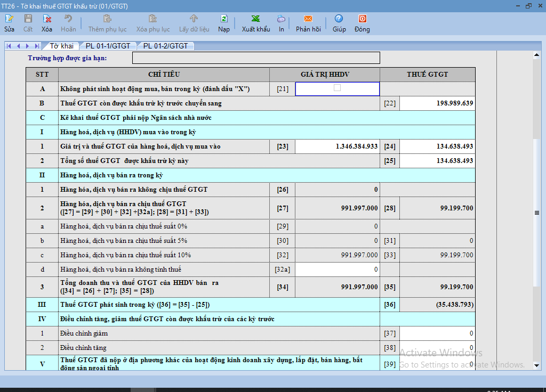
Task: Click field [28] VAT value
Action: tap(437, 208)
